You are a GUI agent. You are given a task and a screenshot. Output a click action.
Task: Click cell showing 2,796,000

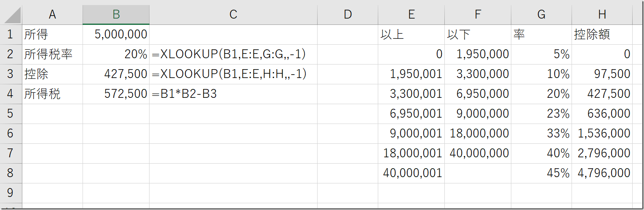coord(602,153)
